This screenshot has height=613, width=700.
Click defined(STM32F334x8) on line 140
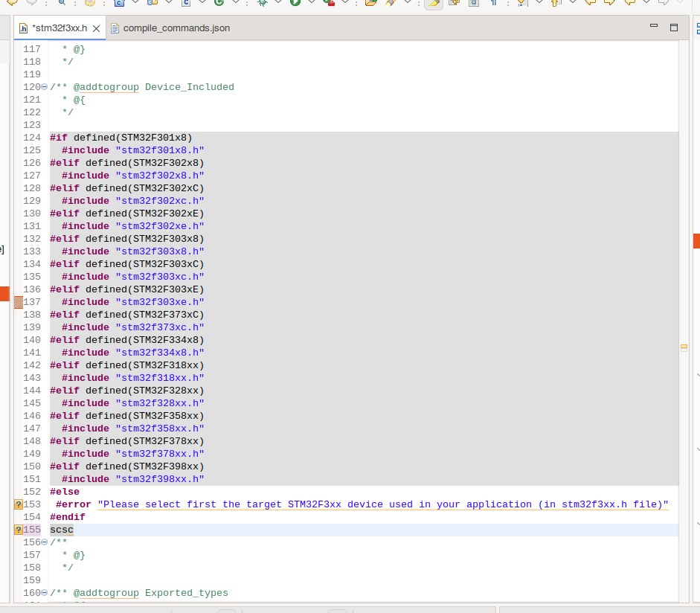click(144, 340)
